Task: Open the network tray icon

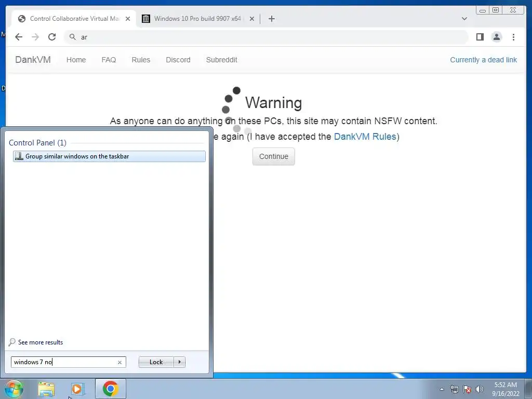Action: coord(454,389)
